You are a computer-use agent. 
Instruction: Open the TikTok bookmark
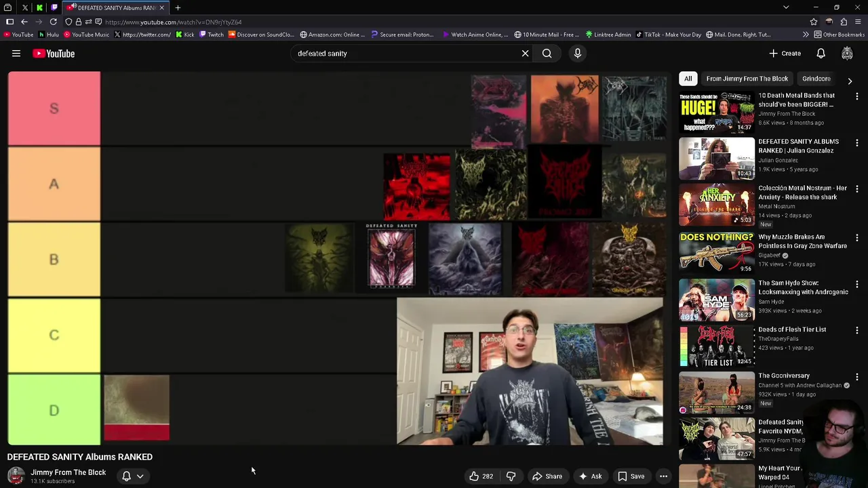pyautogui.click(x=669, y=35)
